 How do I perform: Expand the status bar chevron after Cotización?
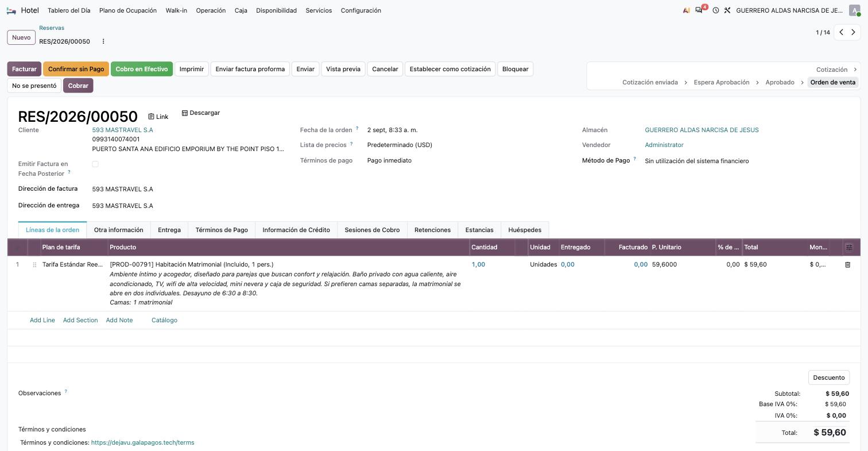(x=855, y=70)
